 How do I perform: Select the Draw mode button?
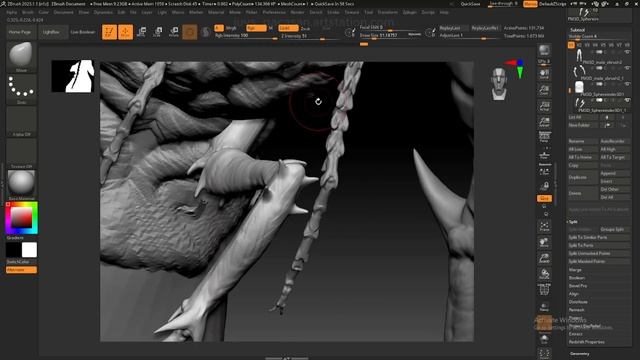[126, 32]
